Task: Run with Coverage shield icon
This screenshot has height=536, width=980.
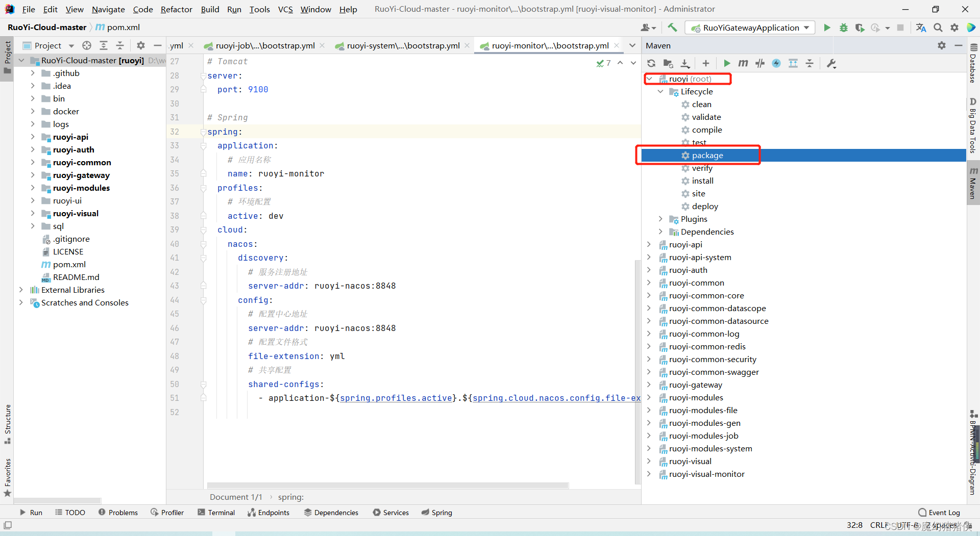Action: click(860, 28)
